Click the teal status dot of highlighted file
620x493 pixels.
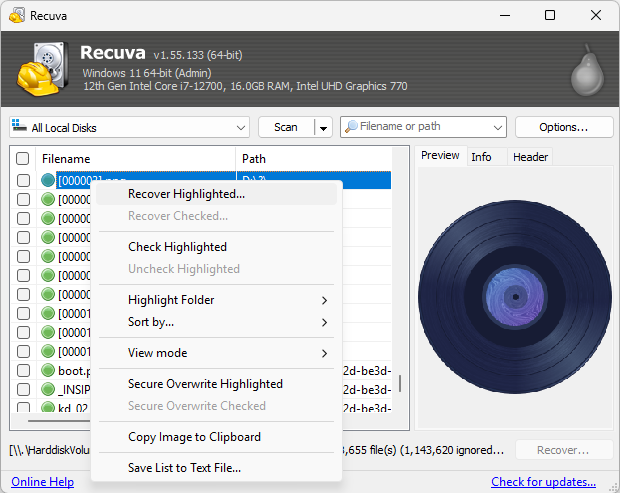coord(48,180)
